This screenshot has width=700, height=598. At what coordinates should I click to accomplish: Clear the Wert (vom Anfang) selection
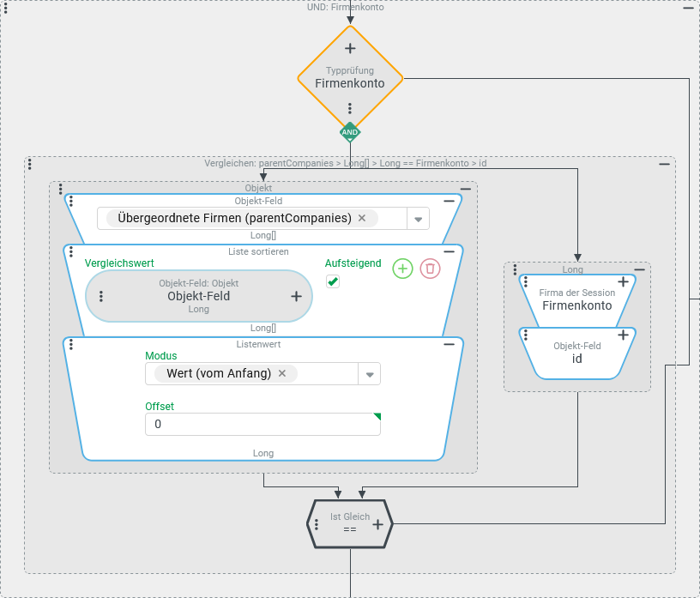[x=281, y=373]
